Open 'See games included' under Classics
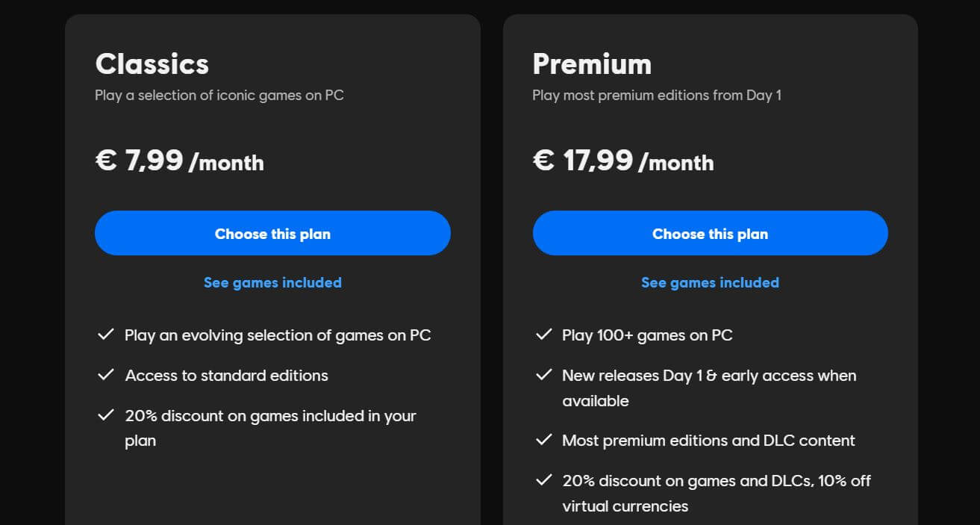 tap(272, 282)
